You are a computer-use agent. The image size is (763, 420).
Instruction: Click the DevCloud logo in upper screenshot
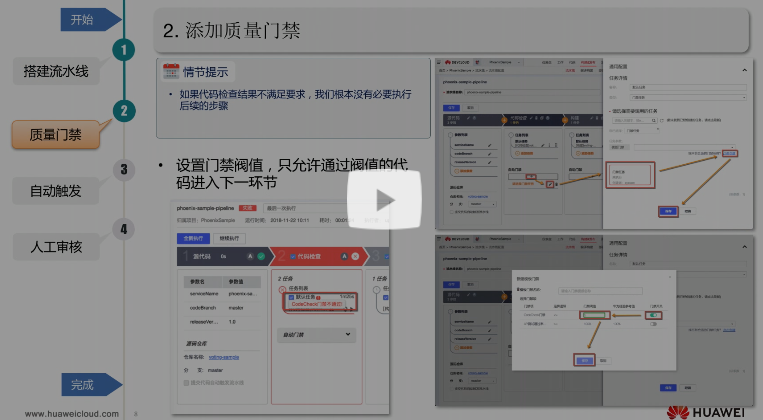coord(457,63)
